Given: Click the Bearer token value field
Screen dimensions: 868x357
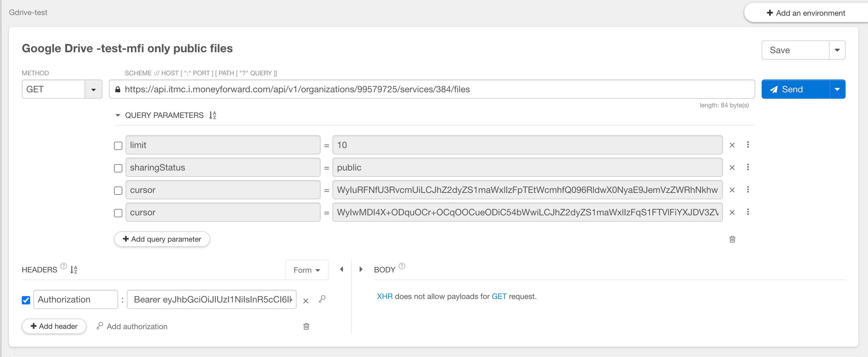Looking at the screenshot, I should (212, 299).
